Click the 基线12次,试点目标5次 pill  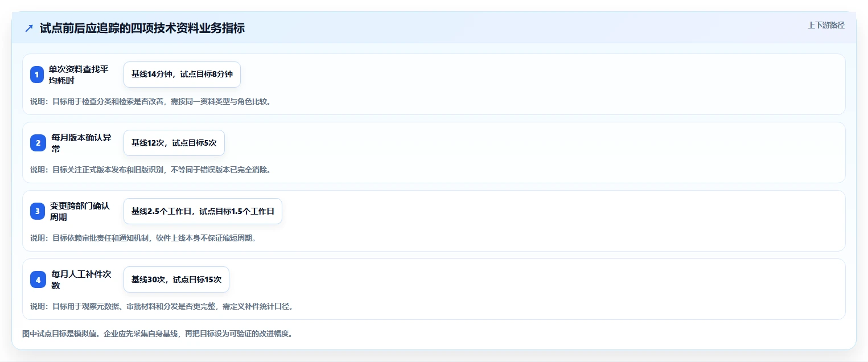coord(174,143)
